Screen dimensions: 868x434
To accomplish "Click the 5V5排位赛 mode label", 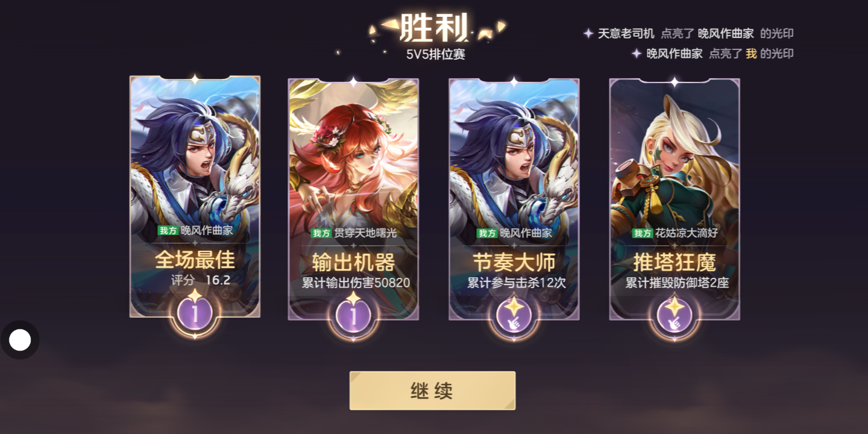I will pyautogui.click(x=436, y=54).
